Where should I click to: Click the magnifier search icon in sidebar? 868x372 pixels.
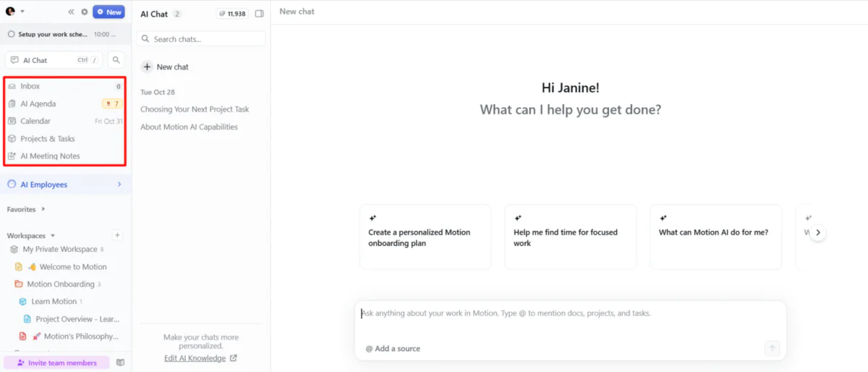tap(116, 60)
